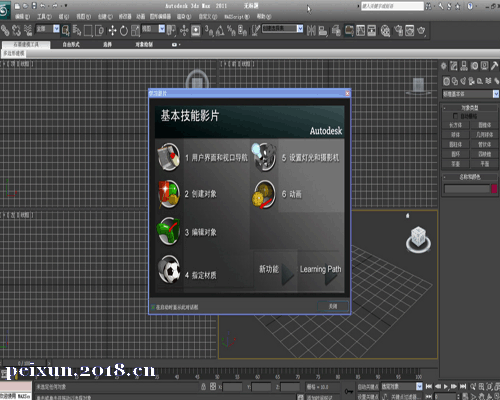
Task: Toggle the Selection Lock padlock
Action: (204, 387)
